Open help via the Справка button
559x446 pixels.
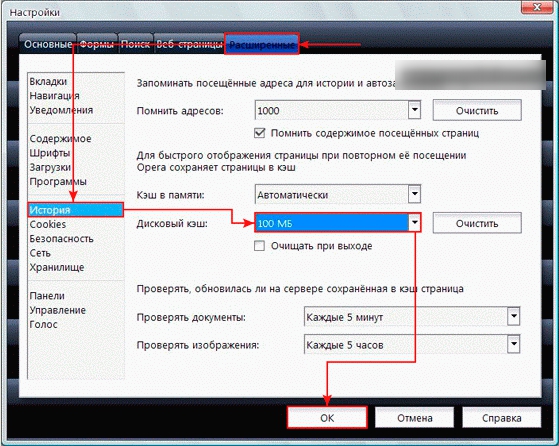(x=502, y=417)
